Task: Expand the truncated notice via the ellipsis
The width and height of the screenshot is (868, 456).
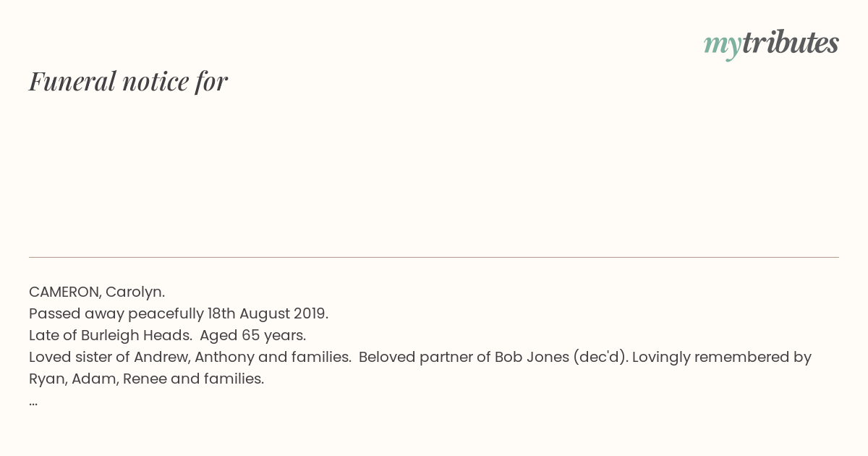Action: [33, 402]
